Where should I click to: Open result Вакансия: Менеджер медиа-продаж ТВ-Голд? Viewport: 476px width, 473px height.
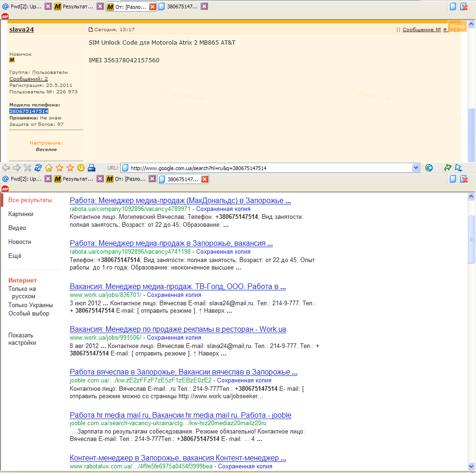pyautogui.click(x=178, y=286)
